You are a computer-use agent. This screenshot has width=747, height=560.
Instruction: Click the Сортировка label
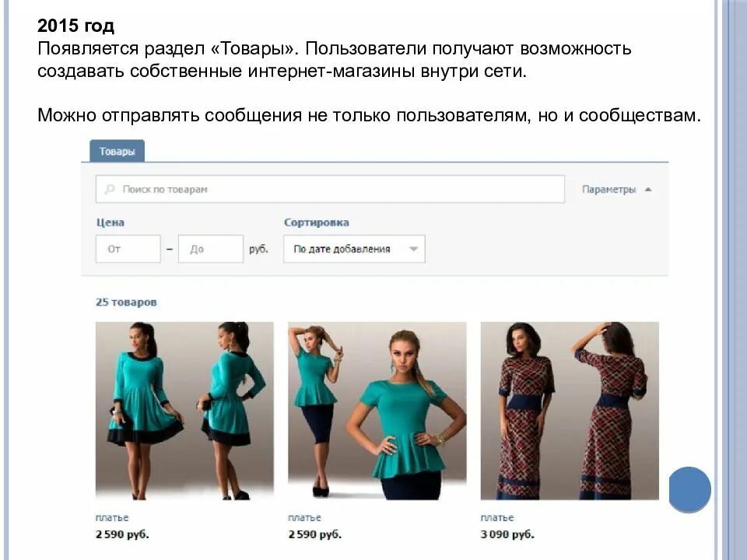click(317, 222)
